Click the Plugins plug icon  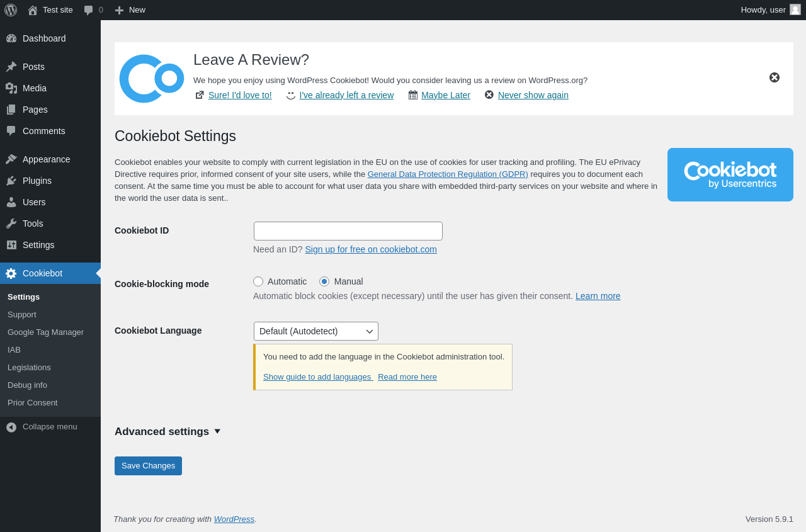coord(11,181)
